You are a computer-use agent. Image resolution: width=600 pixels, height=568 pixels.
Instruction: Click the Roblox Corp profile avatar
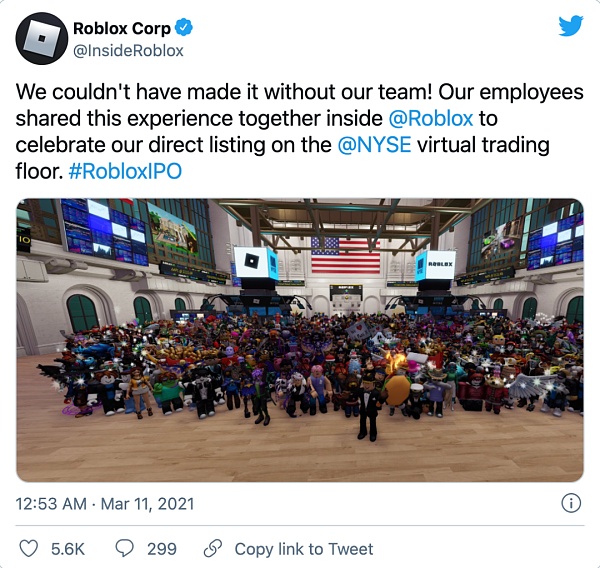tap(40, 39)
